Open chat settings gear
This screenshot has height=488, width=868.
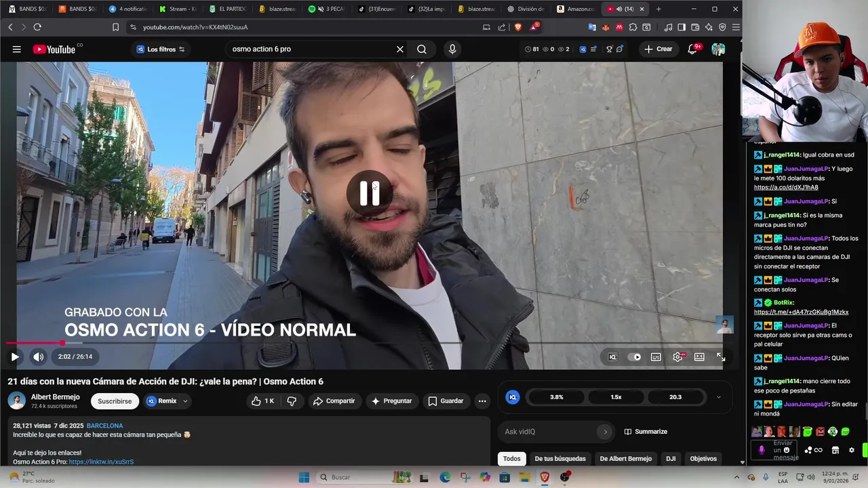852,450
